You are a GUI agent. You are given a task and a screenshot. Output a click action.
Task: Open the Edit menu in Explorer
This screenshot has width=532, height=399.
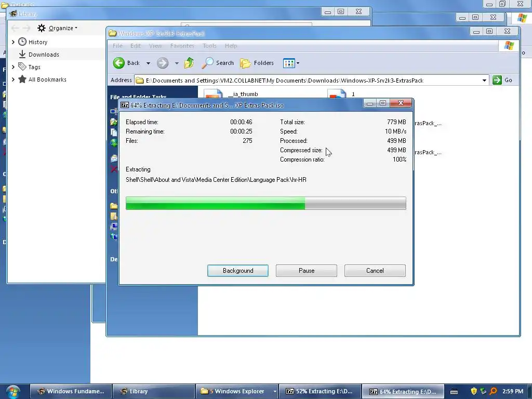[x=136, y=46]
